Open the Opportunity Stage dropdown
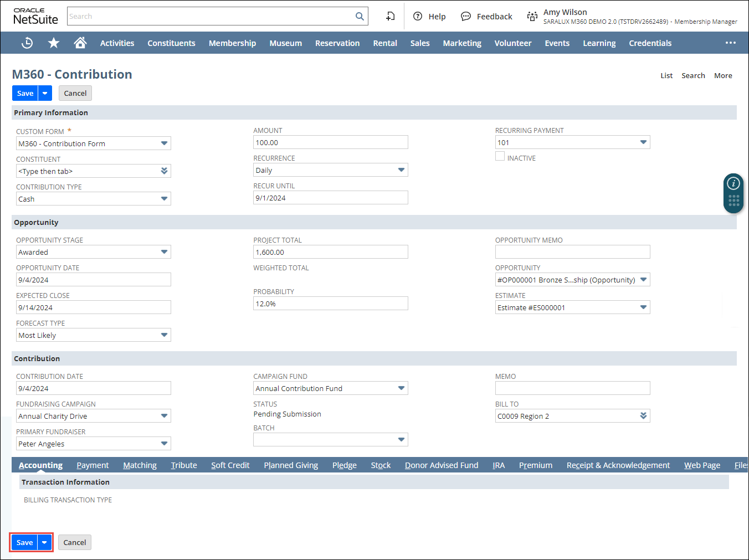Image resolution: width=749 pixels, height=560 pixels. point(164,252)
